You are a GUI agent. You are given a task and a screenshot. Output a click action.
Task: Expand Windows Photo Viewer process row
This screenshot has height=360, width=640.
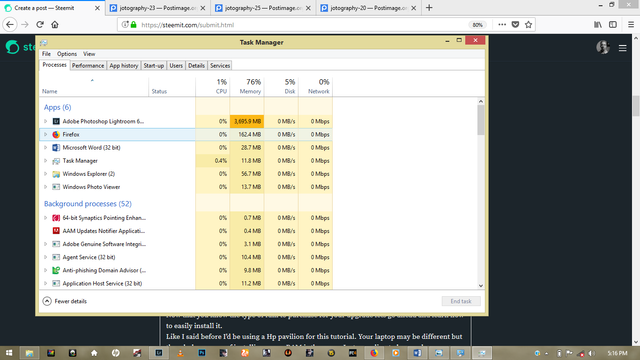(x=46, y=187)
